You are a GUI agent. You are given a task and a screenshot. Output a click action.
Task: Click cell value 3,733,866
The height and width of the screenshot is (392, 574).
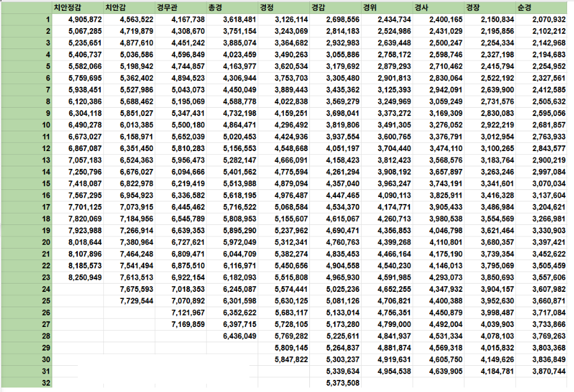point(549,324)
